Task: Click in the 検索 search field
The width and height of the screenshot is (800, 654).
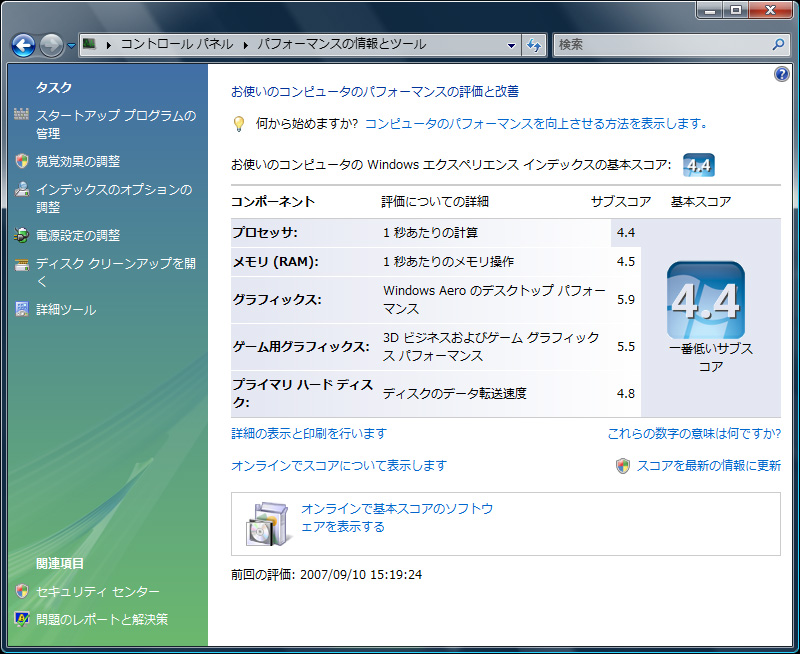Action: (x=660, y=45)
